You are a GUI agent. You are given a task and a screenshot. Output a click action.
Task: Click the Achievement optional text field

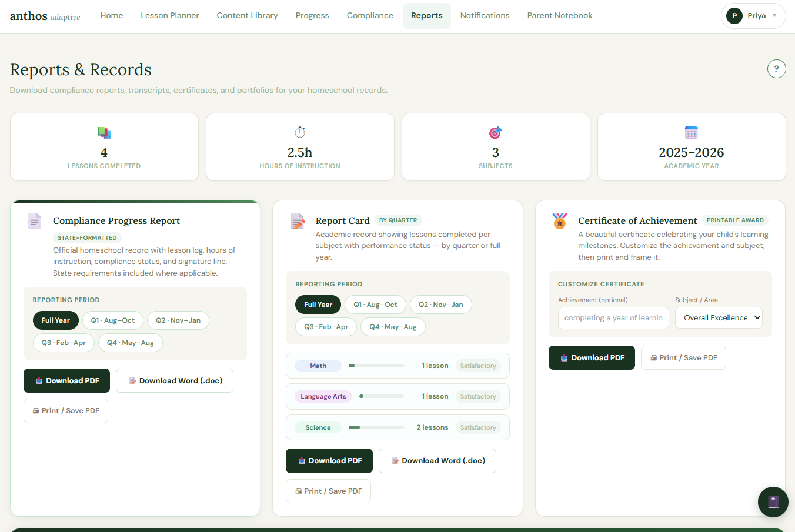click(613, 317)
